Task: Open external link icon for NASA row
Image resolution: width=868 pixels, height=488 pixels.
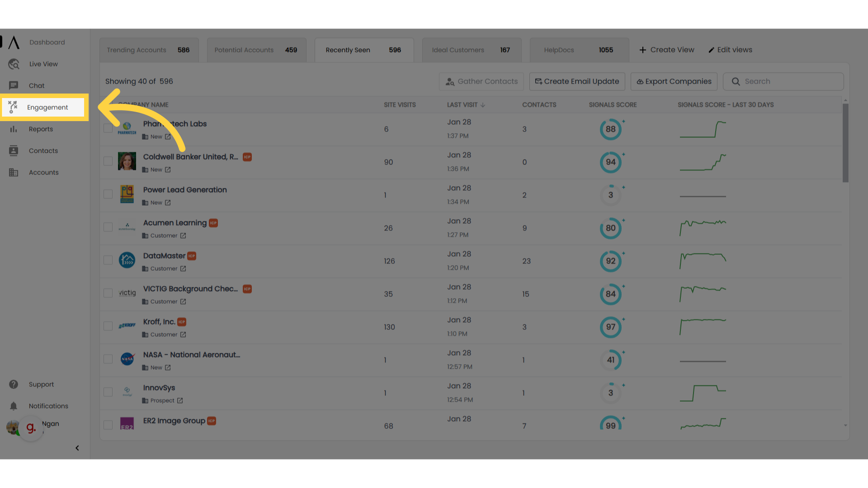Action: click(x=168, y=368)
